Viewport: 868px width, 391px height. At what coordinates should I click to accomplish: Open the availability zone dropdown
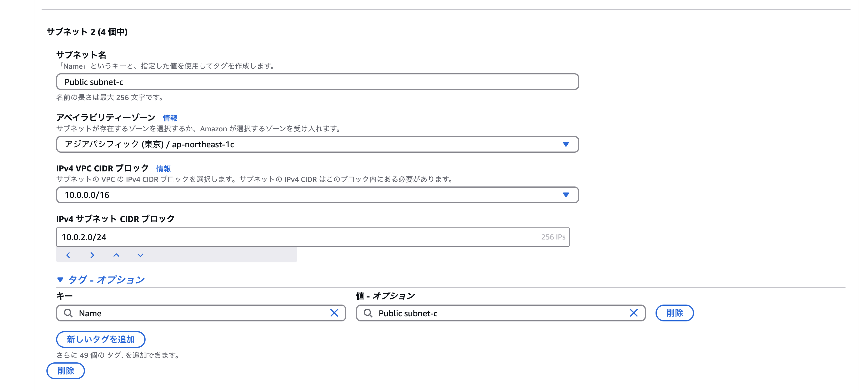click(566, 144)
